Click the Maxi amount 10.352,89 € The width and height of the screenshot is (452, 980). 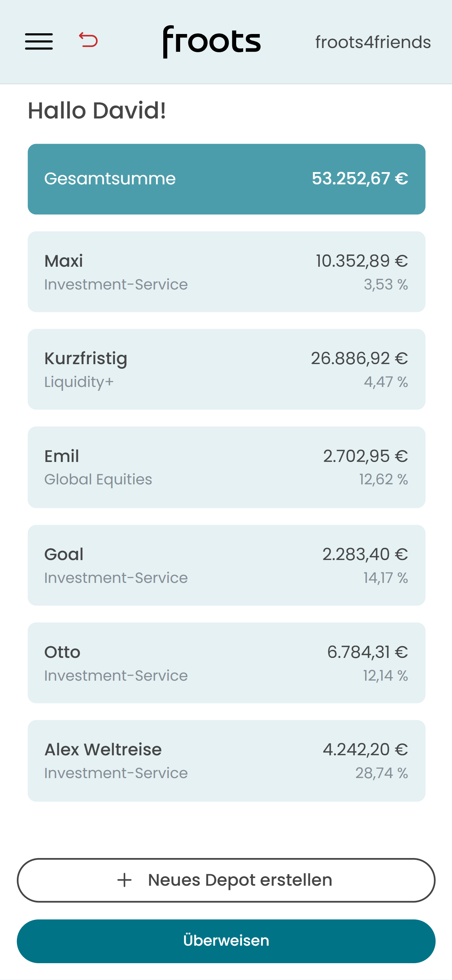362,261
